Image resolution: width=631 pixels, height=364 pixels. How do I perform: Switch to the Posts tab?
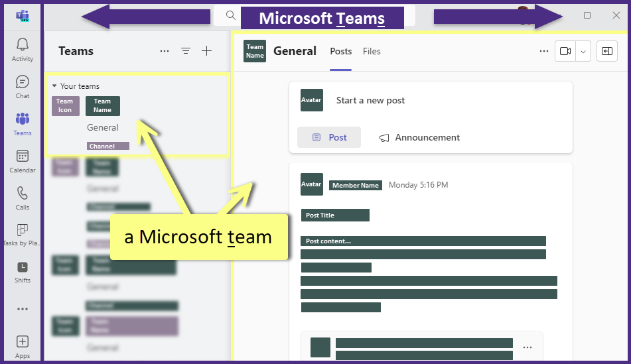pyautogui.click(x=341, y=52)
